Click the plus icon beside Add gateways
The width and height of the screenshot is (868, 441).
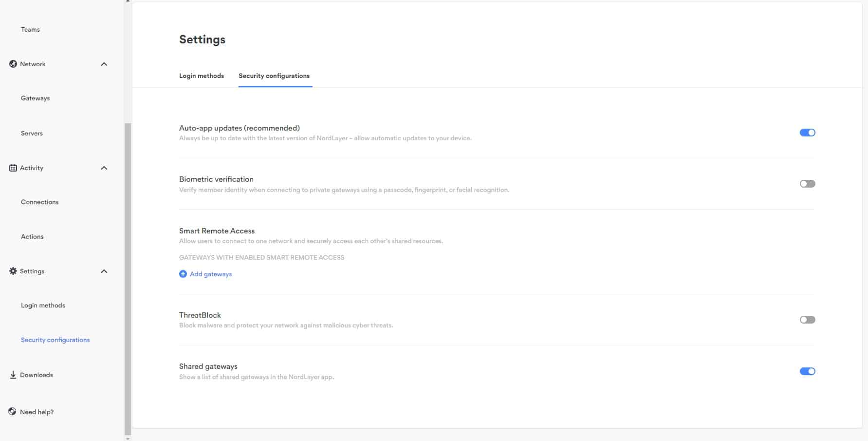[183, 274]
